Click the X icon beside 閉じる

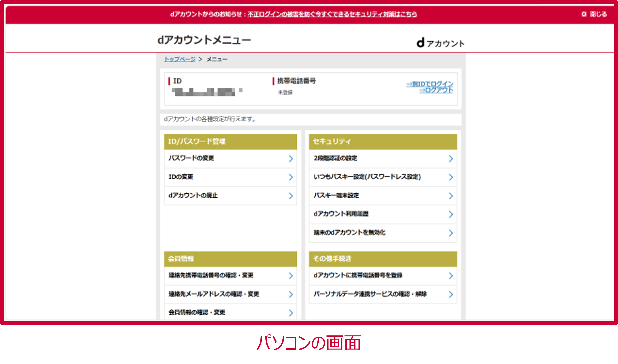[x=584, y=14]
